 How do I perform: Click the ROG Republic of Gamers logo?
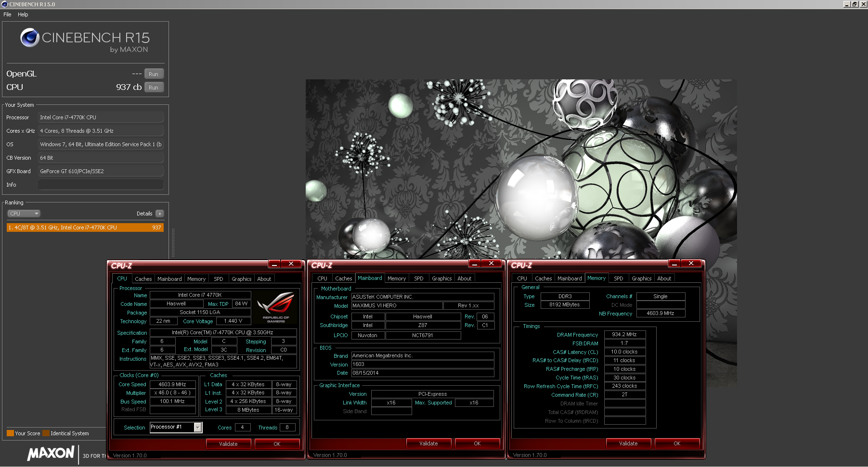coord(276,307)
